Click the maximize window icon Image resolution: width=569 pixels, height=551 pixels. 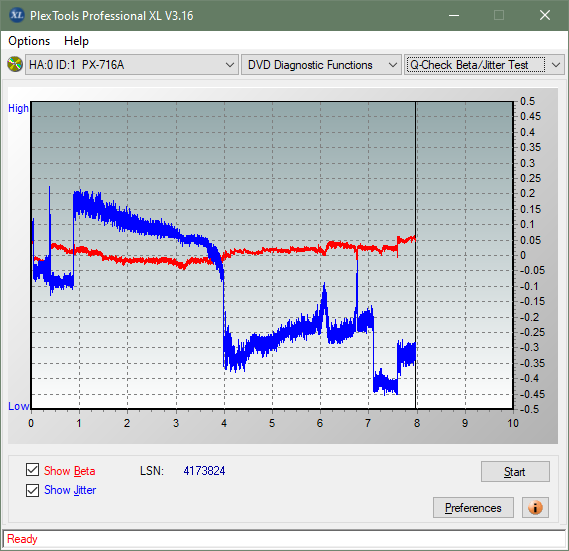tap(499, 15)
